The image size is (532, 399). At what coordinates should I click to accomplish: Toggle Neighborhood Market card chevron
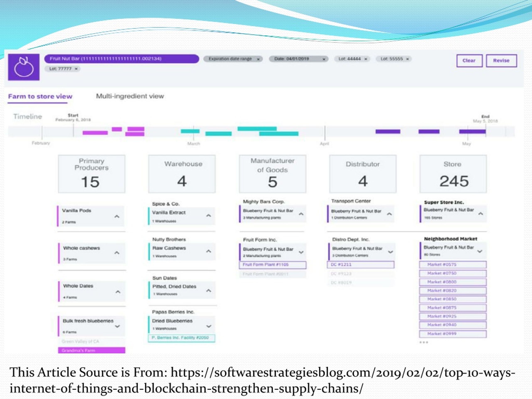click(480, 251)
